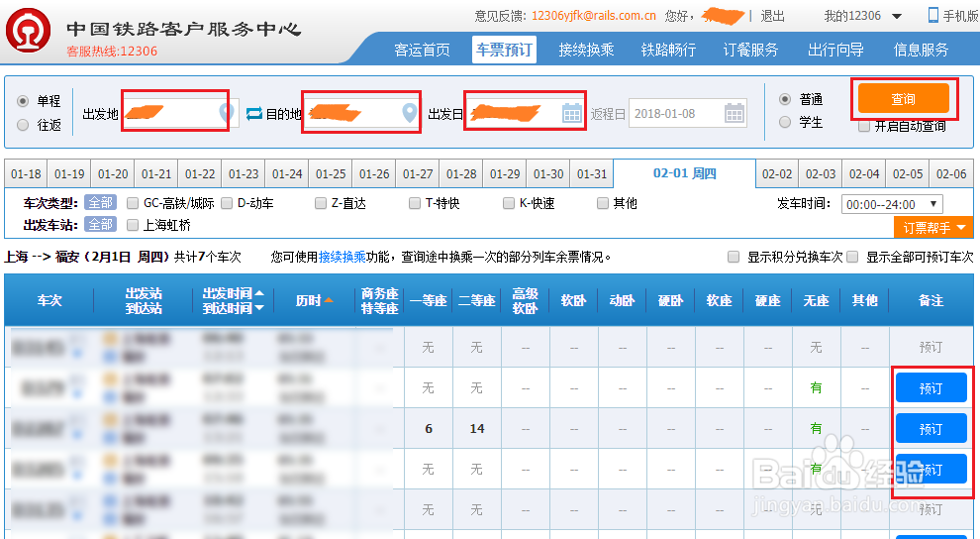Check Z-直达 train type filter

tap(321, 203)
